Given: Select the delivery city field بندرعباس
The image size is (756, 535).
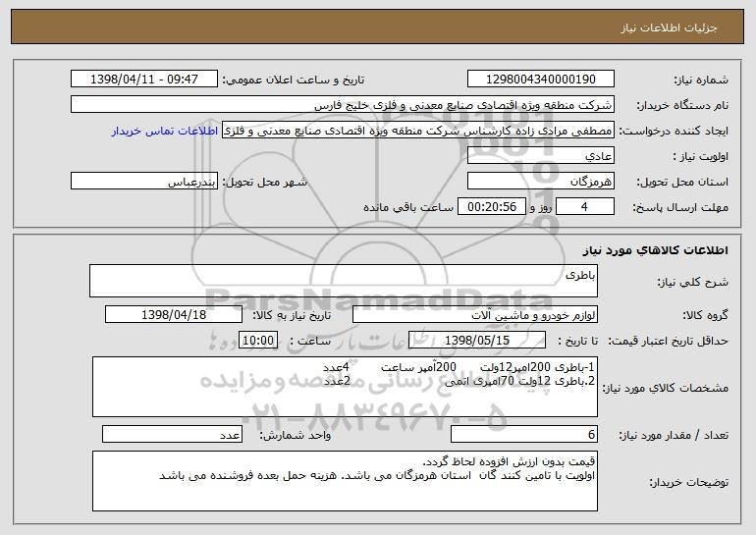Looking at the screenshot, I should (x=144, y=182).
